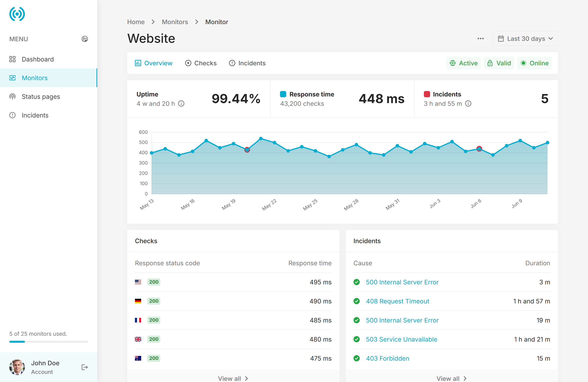Image resolution: width=588 pixels, height=382 pixels.
Task: Toggle the Response time series legend
Action: point(283,94)
